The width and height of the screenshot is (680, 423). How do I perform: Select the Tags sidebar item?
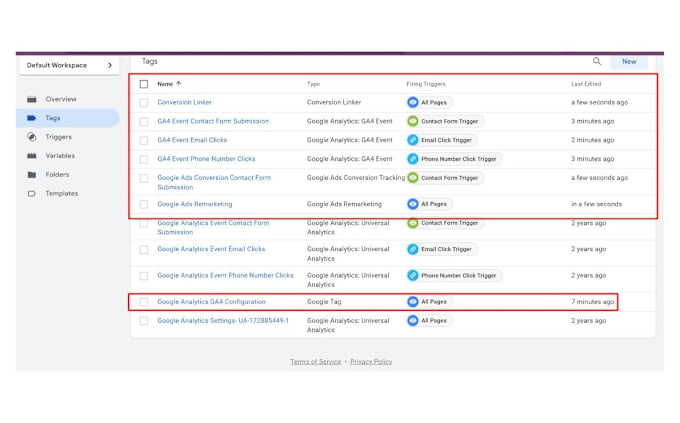pos(67,118)
